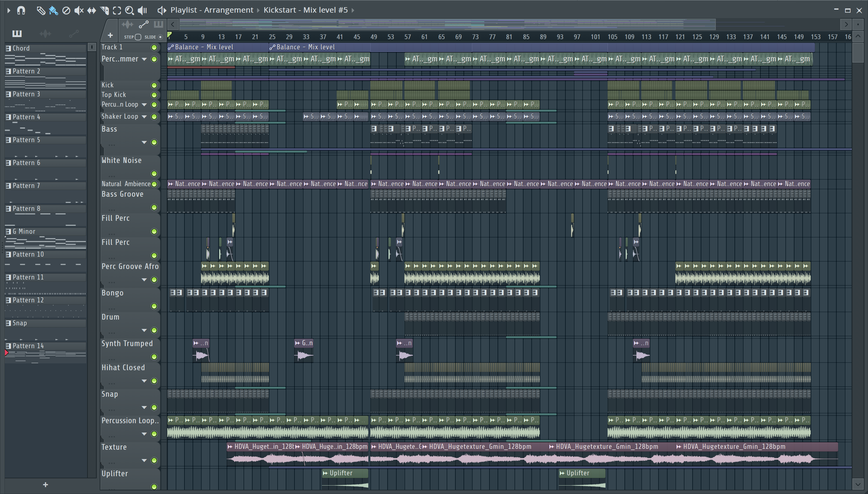
Task: Select the Slip tool
Action: 91,11
